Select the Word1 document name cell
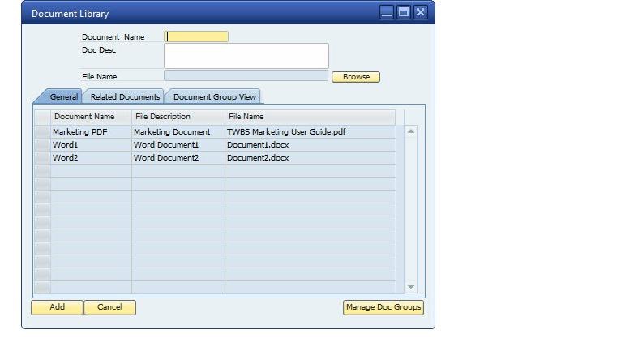638x364 pixels. point(91,145)
